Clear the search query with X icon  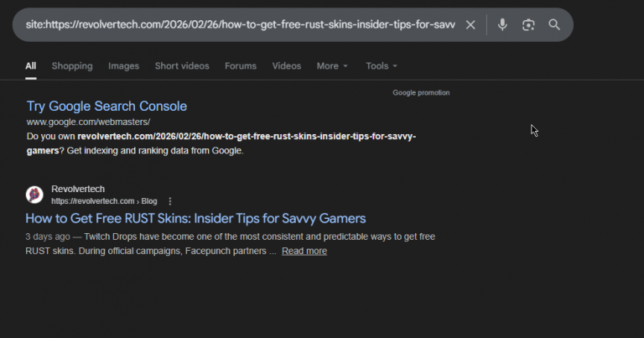(x=470, y=25)
